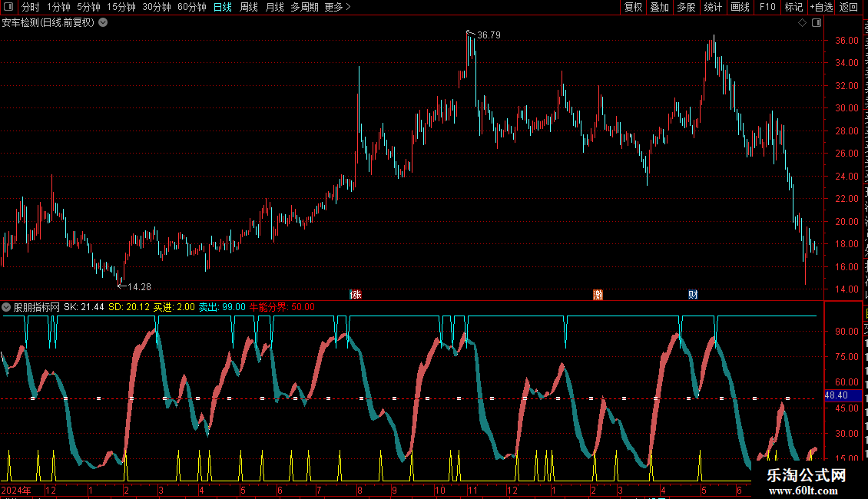This screenshot has height=499, width=868.
Task: Switch to 月线 monthly chart
Action: coord(274,7)
